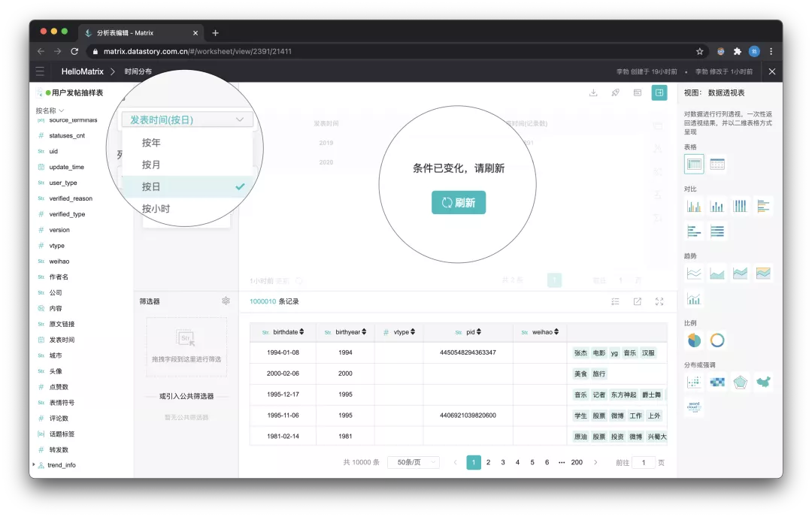Choose the pivot table view thumbnail

[694, 165]
